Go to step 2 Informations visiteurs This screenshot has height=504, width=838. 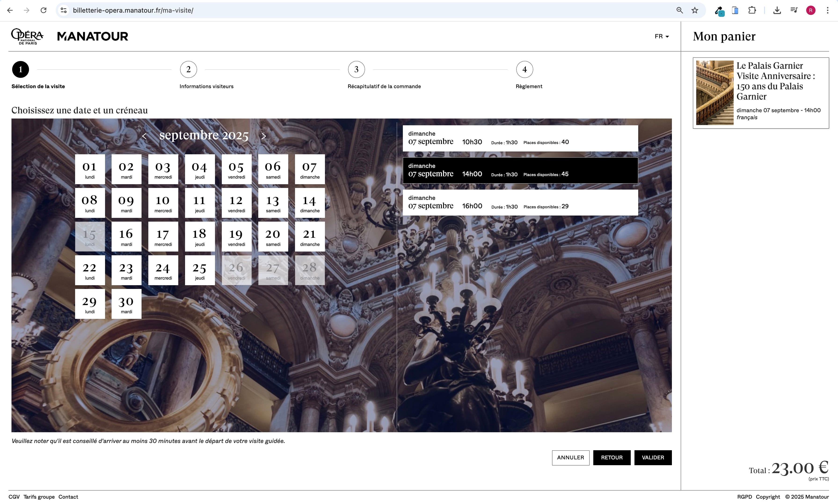click(188, 69)
